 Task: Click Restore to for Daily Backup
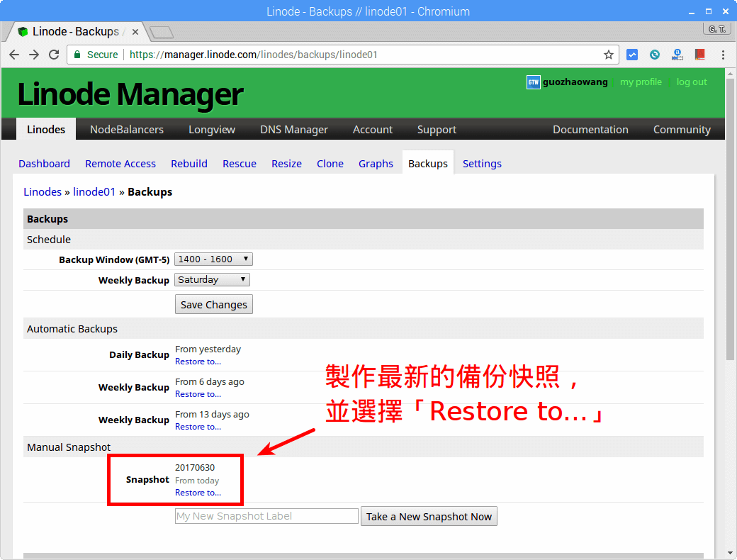click(x=198, y=362)
